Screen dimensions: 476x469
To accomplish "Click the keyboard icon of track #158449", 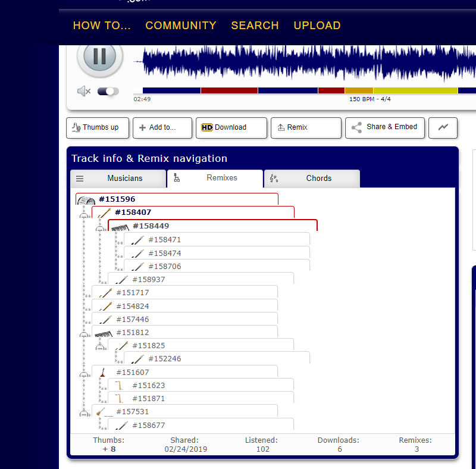I will (x=120, y=227).
